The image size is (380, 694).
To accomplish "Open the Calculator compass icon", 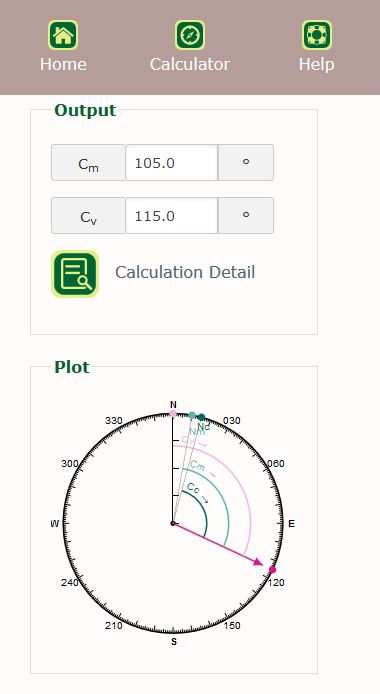I will click(x=190, y=35).
